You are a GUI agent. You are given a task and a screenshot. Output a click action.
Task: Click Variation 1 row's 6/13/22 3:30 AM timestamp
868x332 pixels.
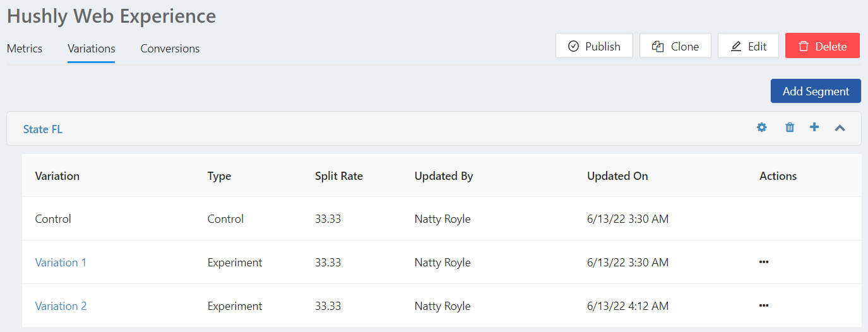click(x=627, y=263)
